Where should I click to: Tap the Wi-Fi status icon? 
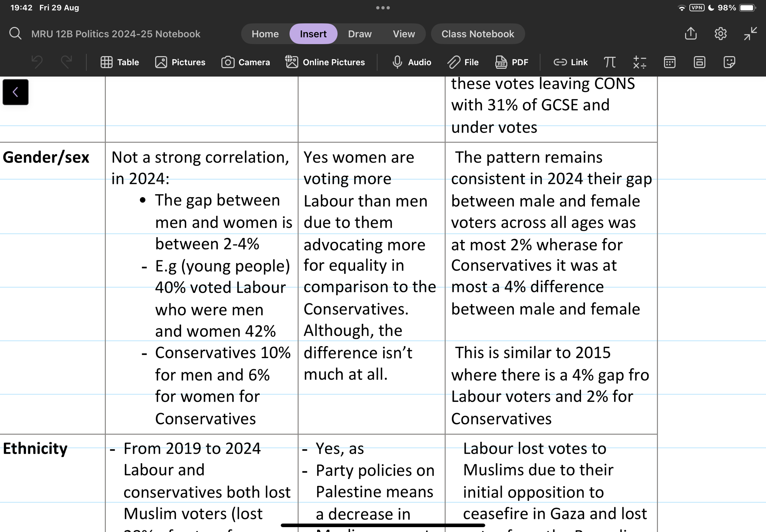682,8
